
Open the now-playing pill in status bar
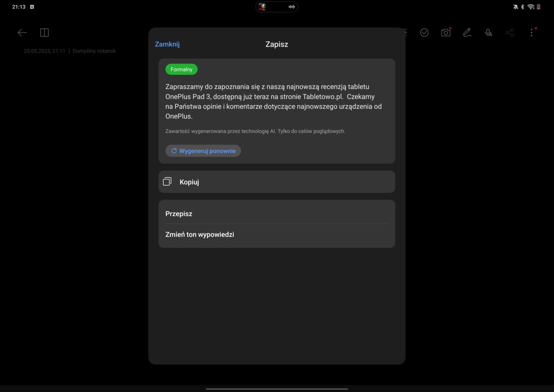pyautogui.click(x=277, y=7)
